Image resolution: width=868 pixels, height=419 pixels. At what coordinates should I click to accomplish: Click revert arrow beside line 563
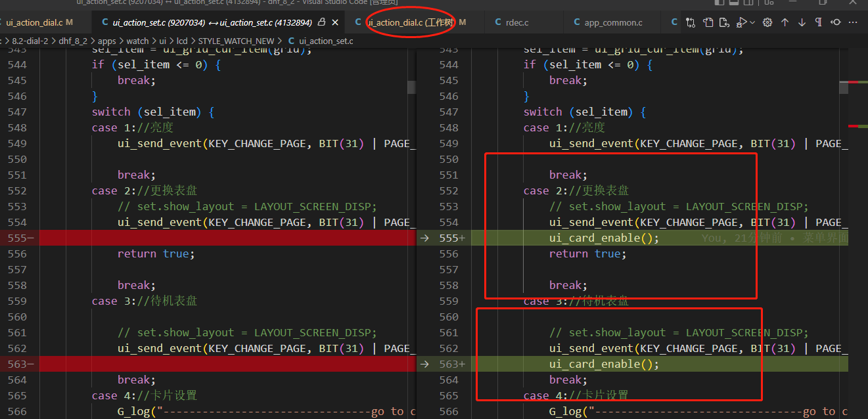424,364
